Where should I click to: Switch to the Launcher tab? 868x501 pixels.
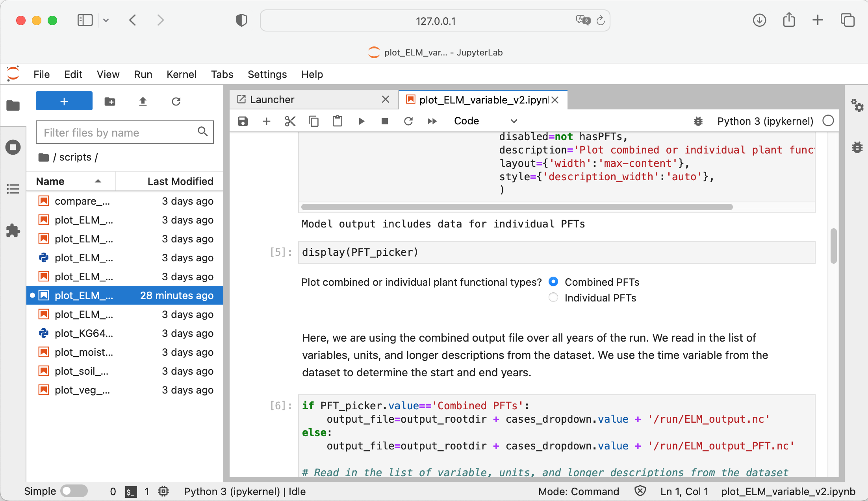[x=272, y=100]
